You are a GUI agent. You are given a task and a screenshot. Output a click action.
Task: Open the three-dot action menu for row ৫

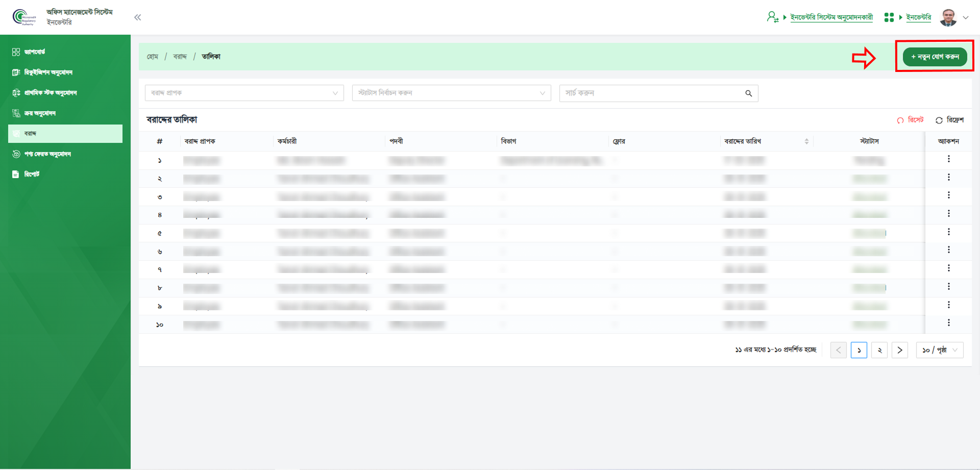tap(948, 232)
